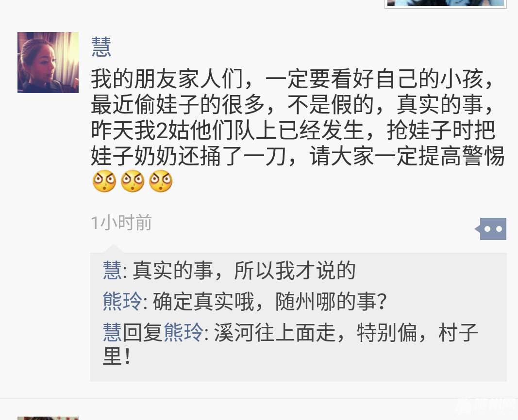Click 慧's name in the first comment
Viewport: 518px width, 420px height.
[x=112, y=270]
